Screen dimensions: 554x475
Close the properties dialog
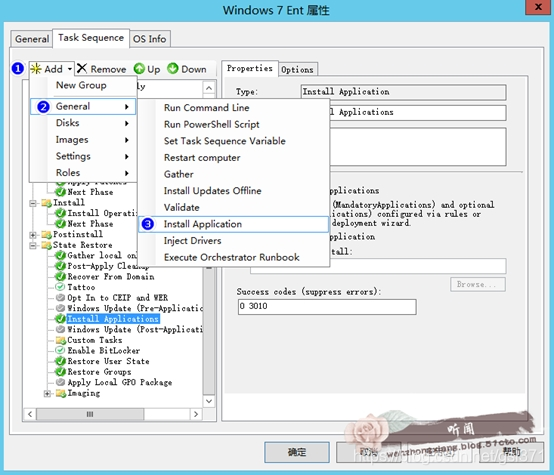coord(538,7)
